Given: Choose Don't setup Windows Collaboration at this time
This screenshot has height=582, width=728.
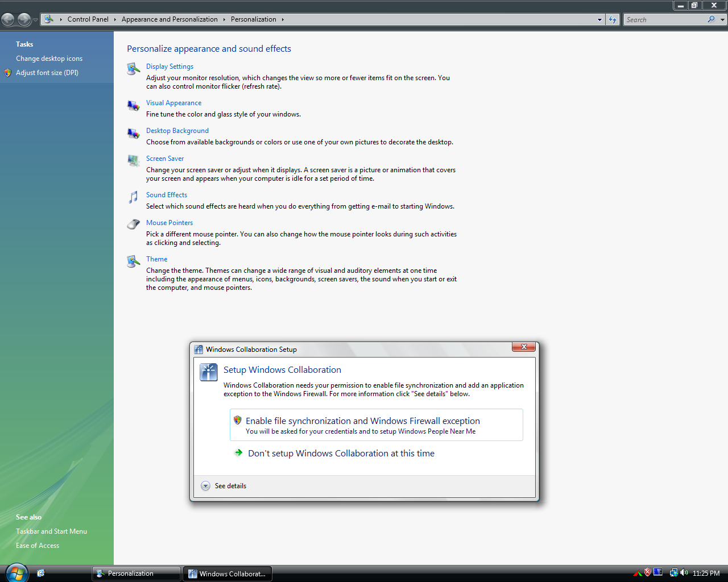Looking at the screenshot, I should pos(341,453).
